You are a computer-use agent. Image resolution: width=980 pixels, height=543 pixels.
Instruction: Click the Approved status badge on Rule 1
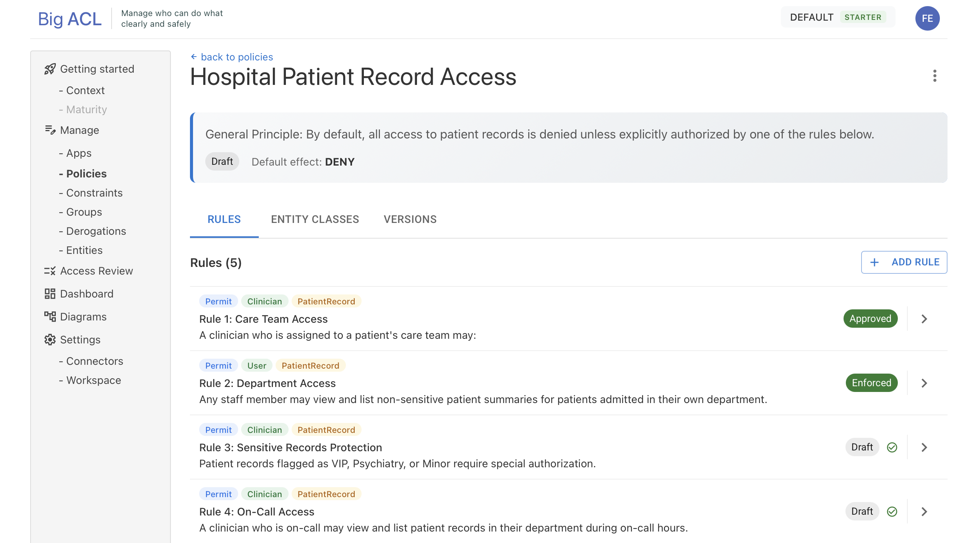870,319
